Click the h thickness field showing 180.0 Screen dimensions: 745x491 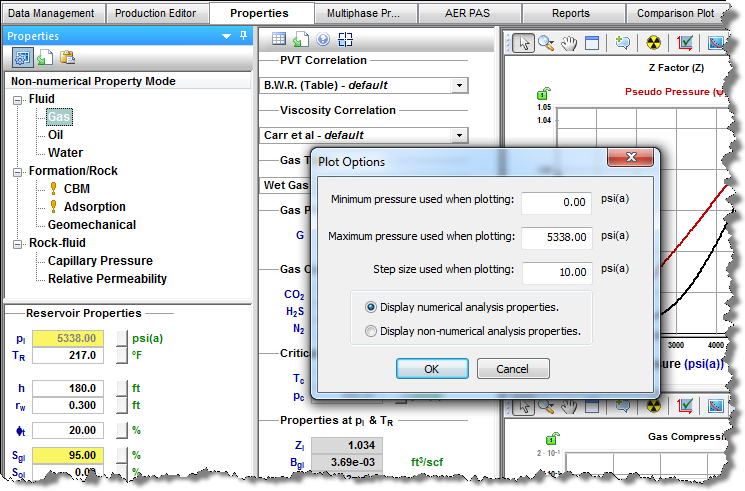pyautogui.click(x=68, y=388)
